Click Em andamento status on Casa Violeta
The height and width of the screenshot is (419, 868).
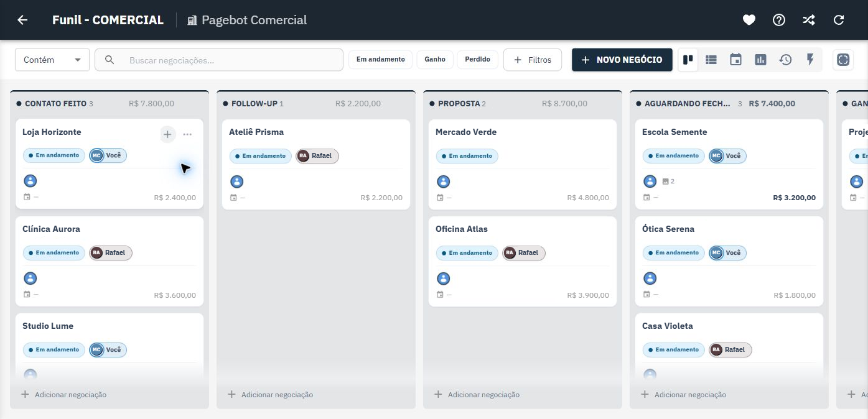[x=674, y=350]
